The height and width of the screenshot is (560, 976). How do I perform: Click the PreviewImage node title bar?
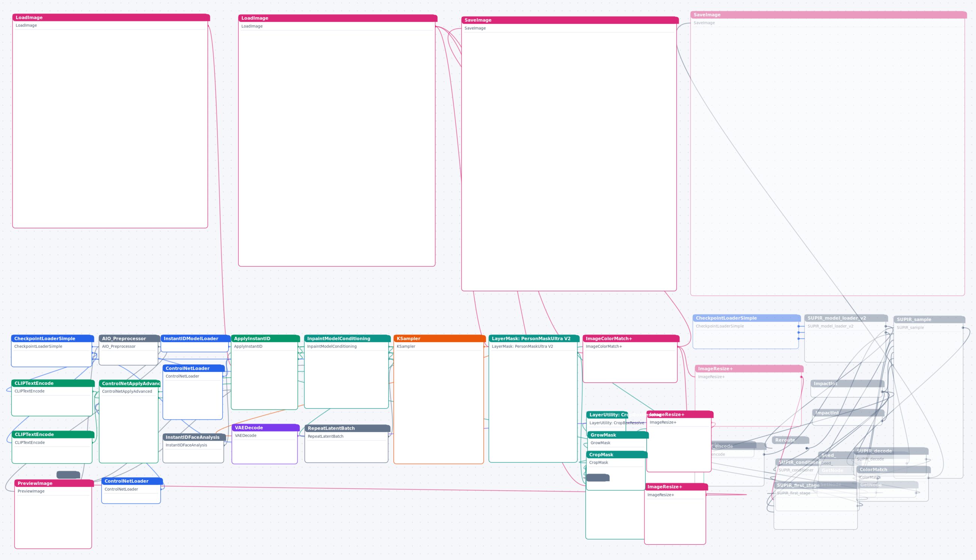[54, 483]
